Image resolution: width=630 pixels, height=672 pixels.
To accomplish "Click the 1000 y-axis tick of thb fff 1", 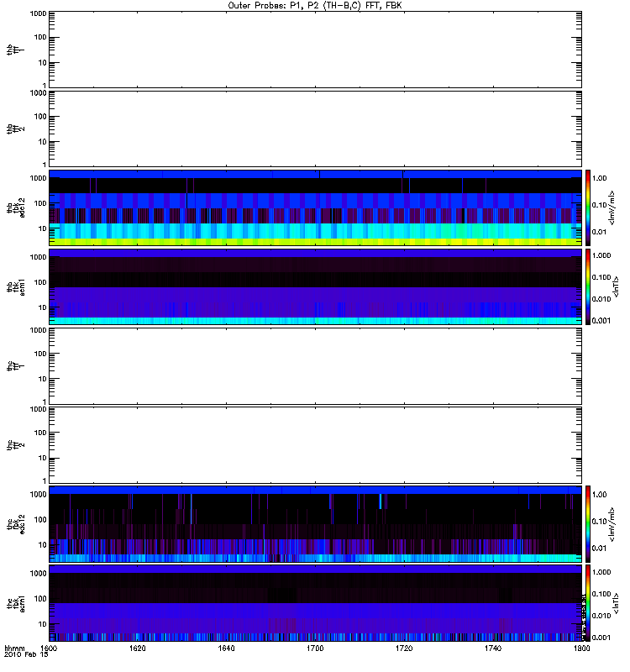I will tap(38, 13).
